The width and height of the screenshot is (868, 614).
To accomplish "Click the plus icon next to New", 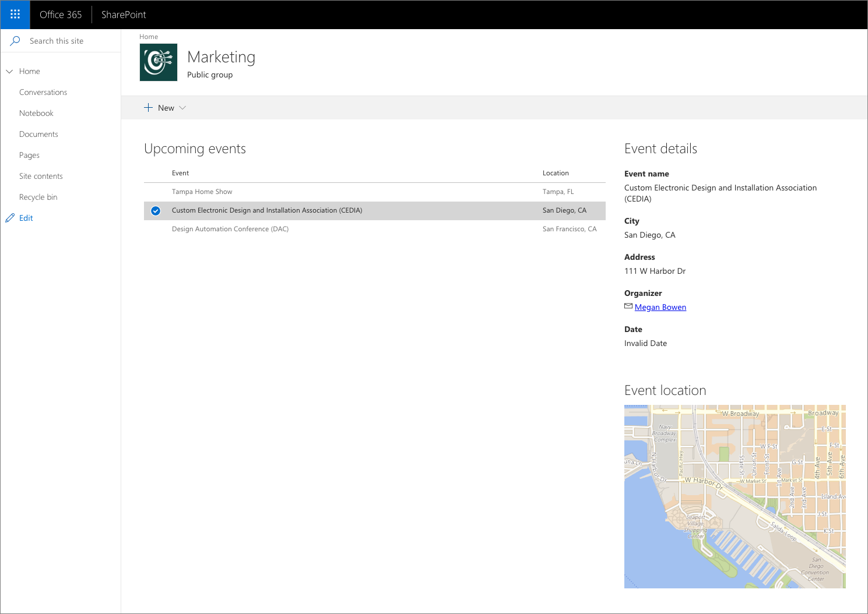I will [x=148, y=107].
